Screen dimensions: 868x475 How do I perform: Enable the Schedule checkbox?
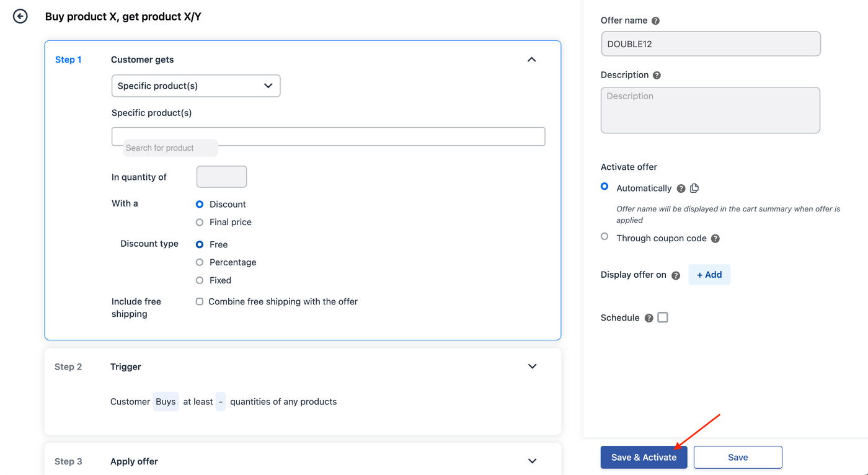[663, 317]
